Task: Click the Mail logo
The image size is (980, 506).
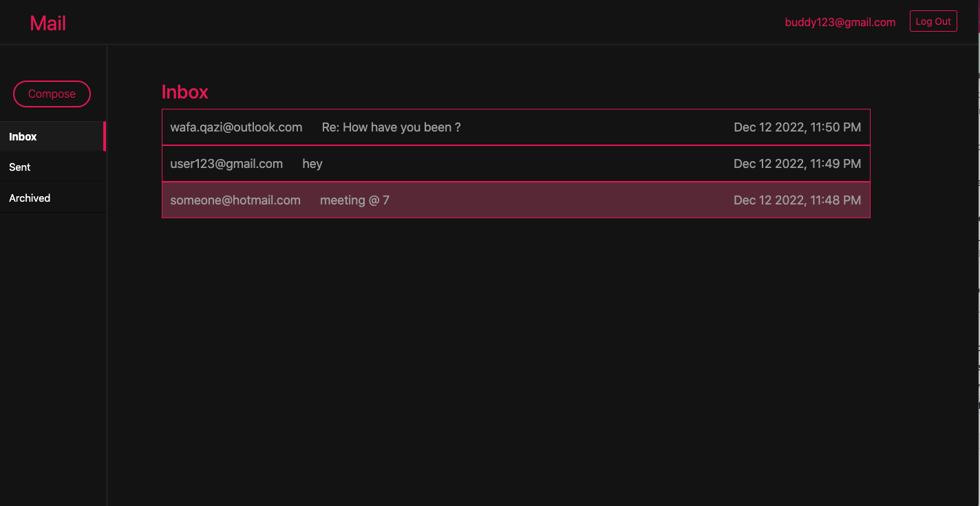Action: [x=47, y=23]
